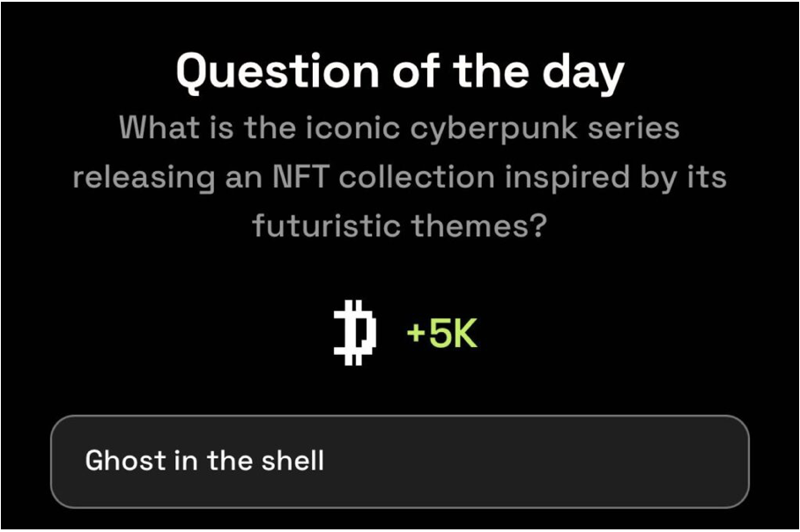Click the 'Question of the day' heading
Screen dimensions: 800x532
(x=399, y=70)
